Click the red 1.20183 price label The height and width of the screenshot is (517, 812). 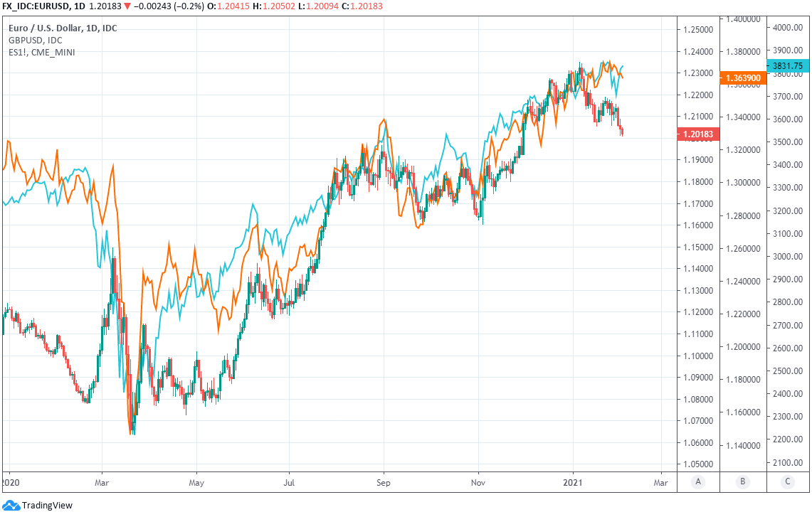(x=699, y=134)
